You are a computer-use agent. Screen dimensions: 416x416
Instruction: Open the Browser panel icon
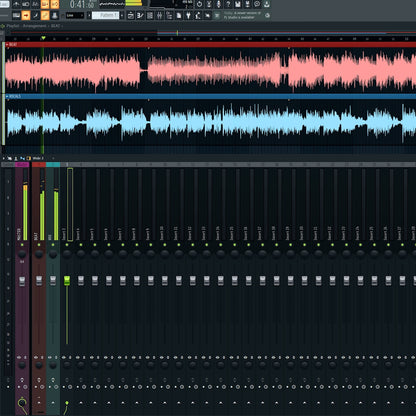point(169,15)
